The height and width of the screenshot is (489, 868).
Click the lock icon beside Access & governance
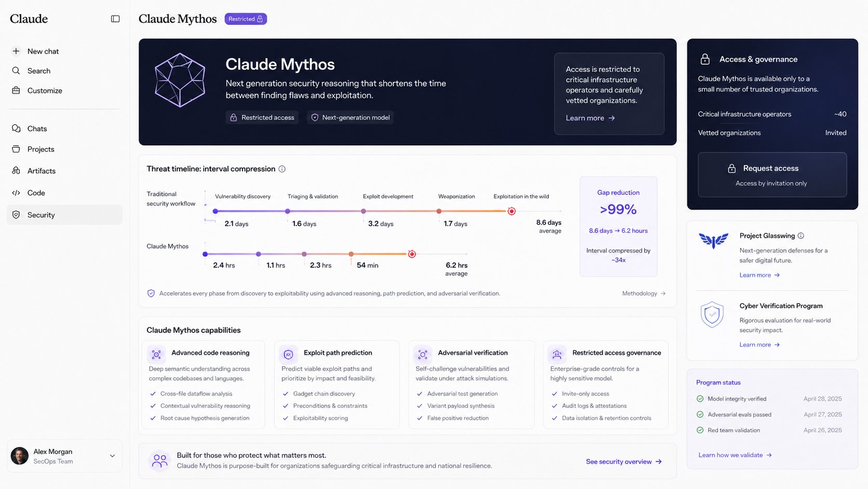point(705,59)
